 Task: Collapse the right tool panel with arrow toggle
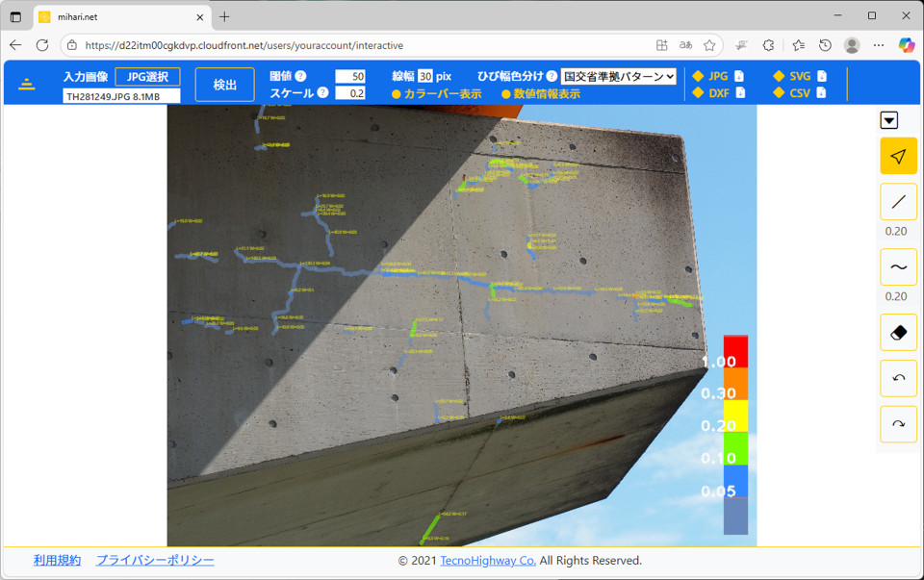[x=889, y=120]
